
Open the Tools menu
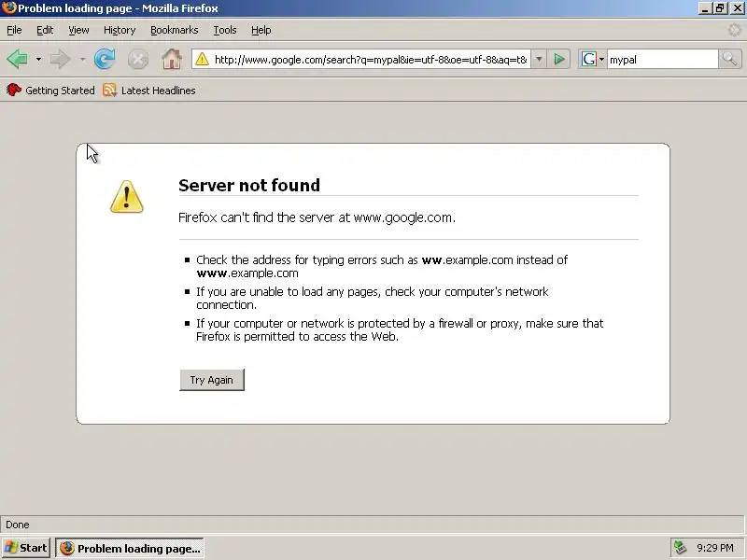point(225,30)
